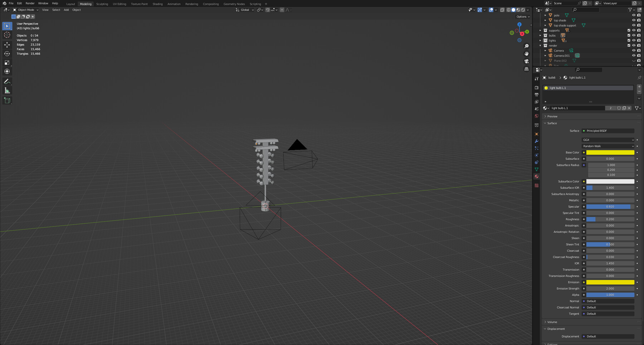Hide the pole object in viewport
The image size is (644, 345).
coord(634,15)
